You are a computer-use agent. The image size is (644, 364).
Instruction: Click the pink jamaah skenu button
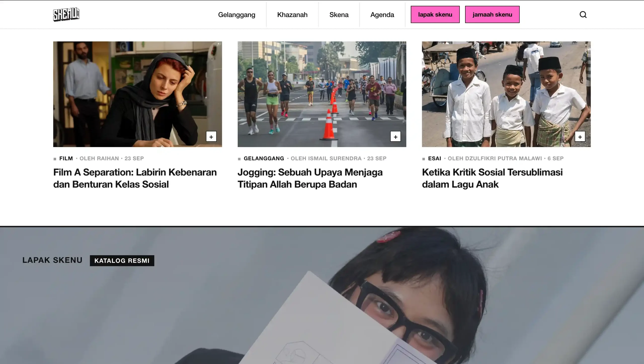(492, 14)
